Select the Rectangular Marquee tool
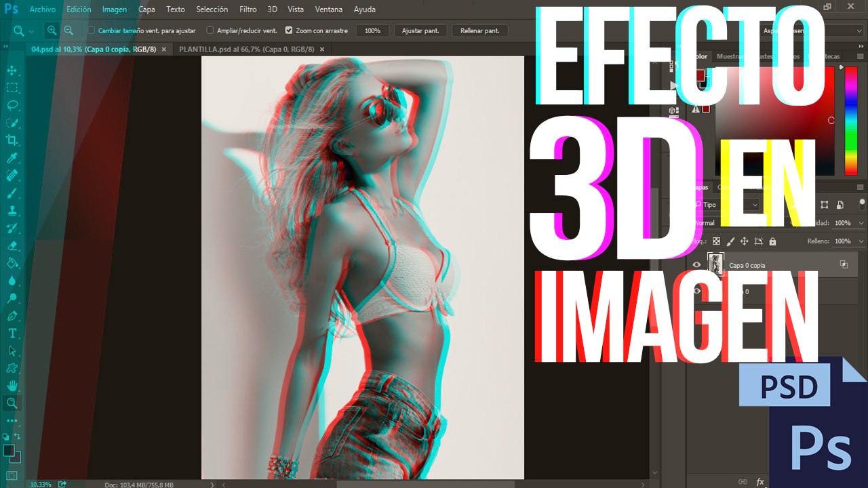 pos(12,87)
